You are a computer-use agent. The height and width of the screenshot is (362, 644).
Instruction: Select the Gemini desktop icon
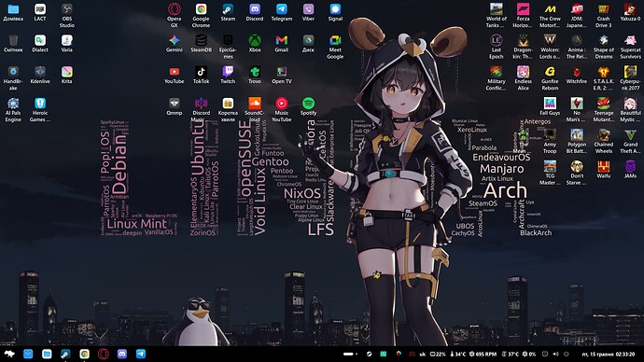point(175,44)
